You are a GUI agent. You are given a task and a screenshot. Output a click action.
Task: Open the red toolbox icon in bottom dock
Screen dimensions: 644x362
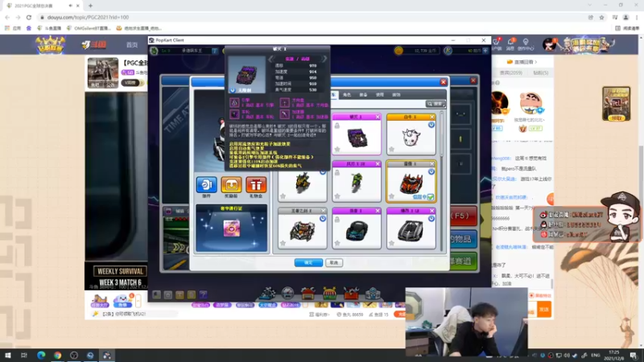[x=351, y=293]
